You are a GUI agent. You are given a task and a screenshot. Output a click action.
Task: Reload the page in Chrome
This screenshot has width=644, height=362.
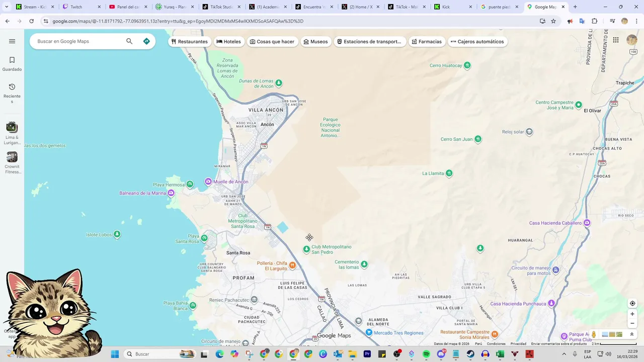pyautogui.click(x=31, y=21)
